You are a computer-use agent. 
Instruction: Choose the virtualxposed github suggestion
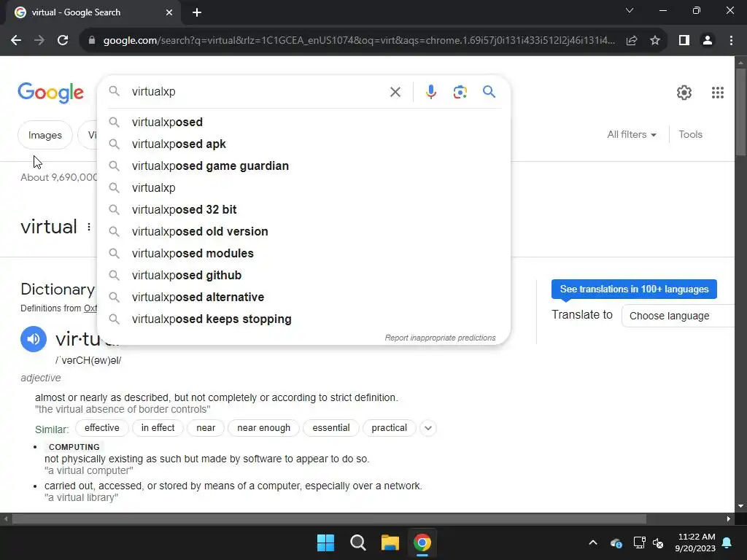[x=303, y=276]
